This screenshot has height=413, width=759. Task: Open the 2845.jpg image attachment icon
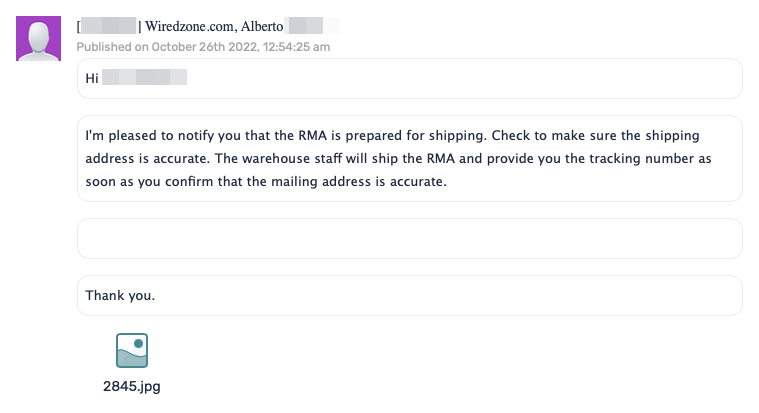pos(132,351)
